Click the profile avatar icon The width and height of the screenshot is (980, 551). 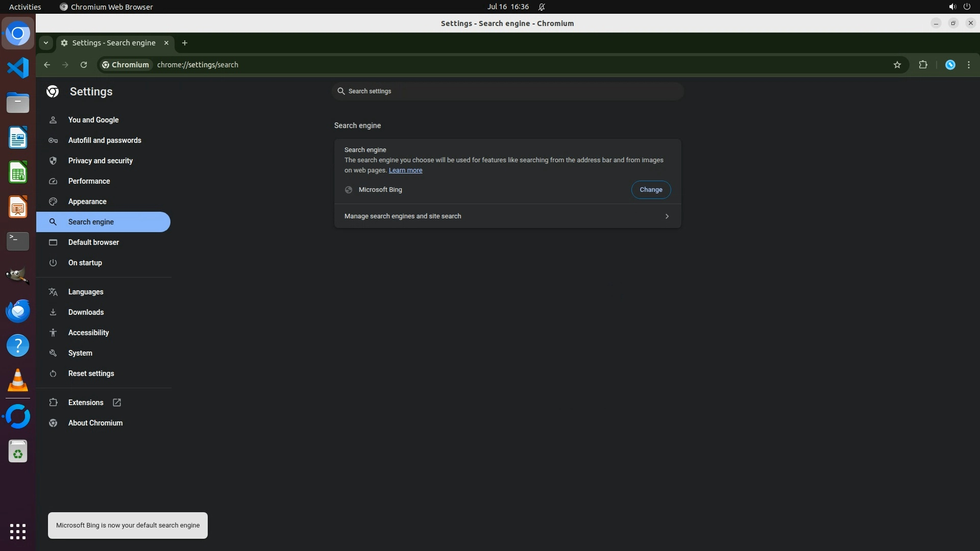click(x=950, y=65)
